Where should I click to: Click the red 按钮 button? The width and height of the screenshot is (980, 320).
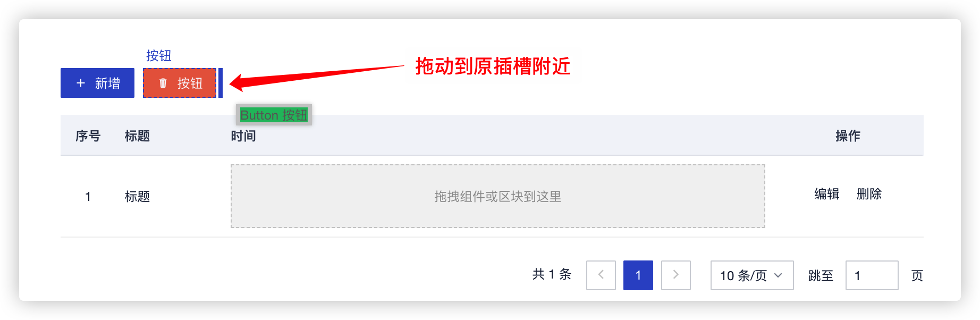[180, 83]
